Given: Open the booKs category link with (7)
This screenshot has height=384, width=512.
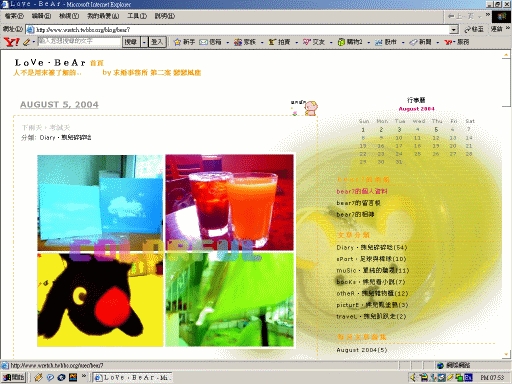Looking at the screenshot, I should [x=371, y=282].
